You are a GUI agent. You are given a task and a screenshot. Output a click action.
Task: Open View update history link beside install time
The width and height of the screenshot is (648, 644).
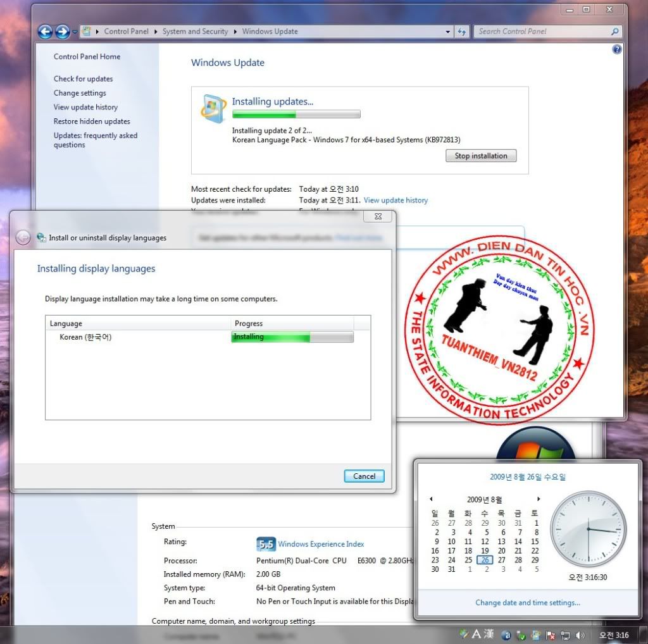(396, 201)
